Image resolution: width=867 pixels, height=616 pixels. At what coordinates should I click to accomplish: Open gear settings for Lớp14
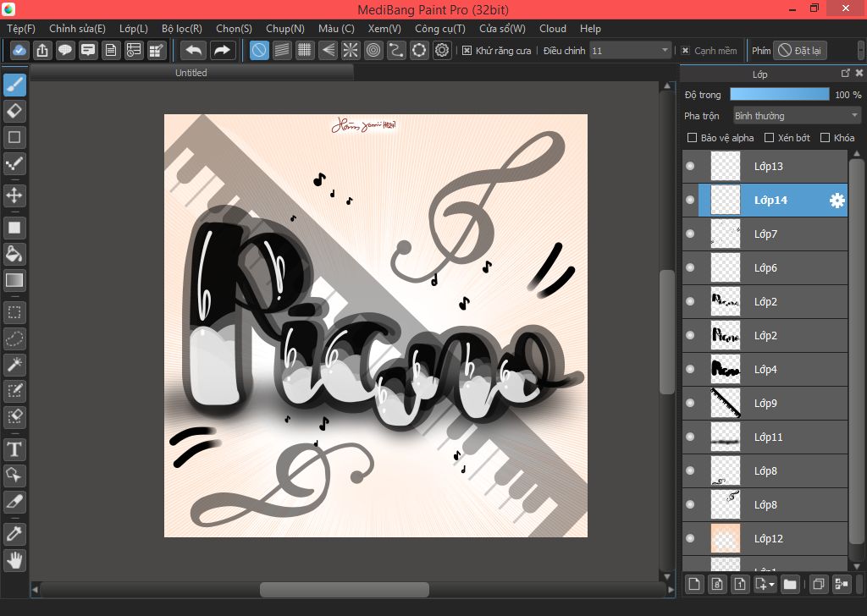click(837, 200)
